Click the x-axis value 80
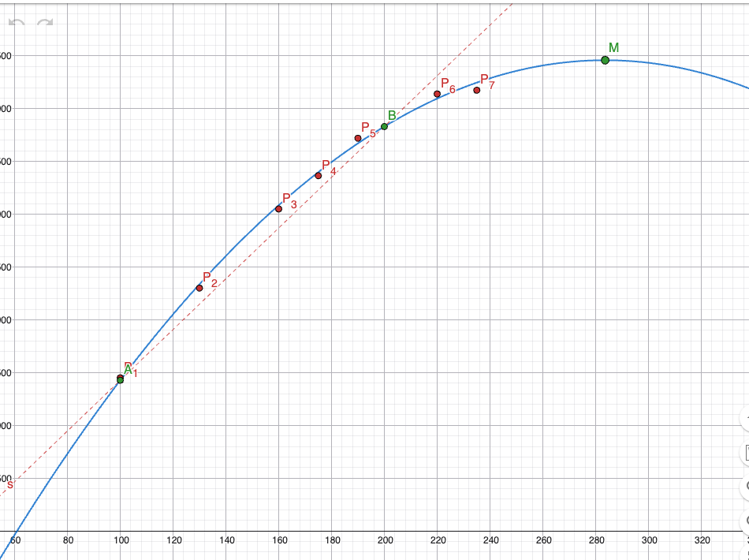Image resolution: width=749 pixels, height=560 pixels. (69, 540)
